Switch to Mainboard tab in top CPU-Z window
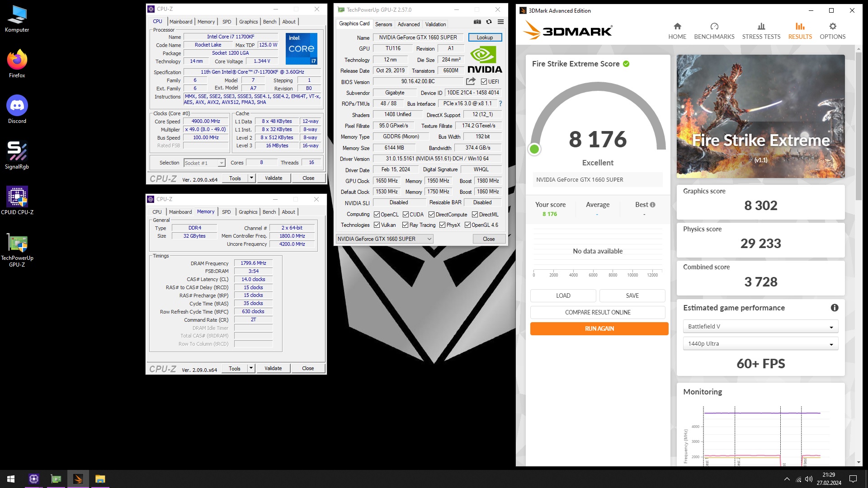This screenshot has width=868, height=488. [181, 22]
